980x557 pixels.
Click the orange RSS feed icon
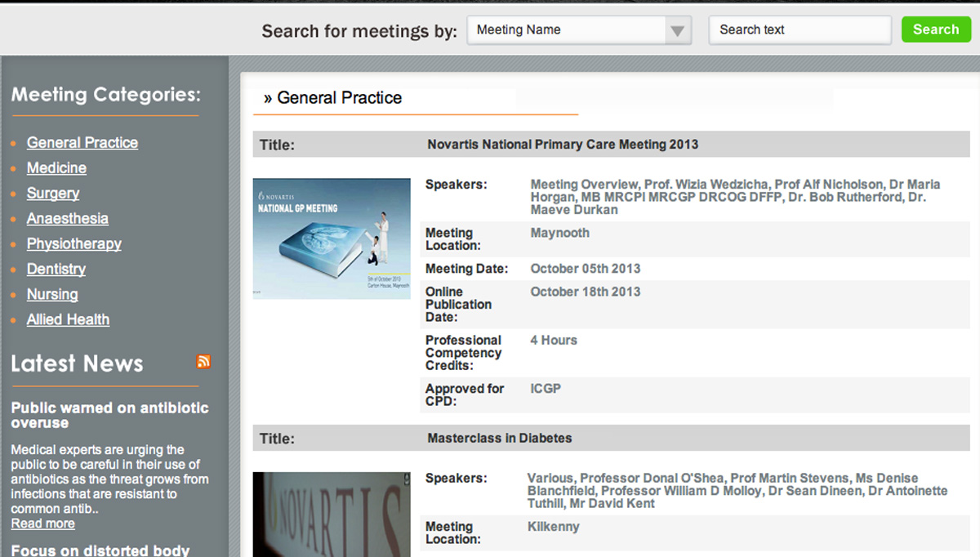click(203, 362)
